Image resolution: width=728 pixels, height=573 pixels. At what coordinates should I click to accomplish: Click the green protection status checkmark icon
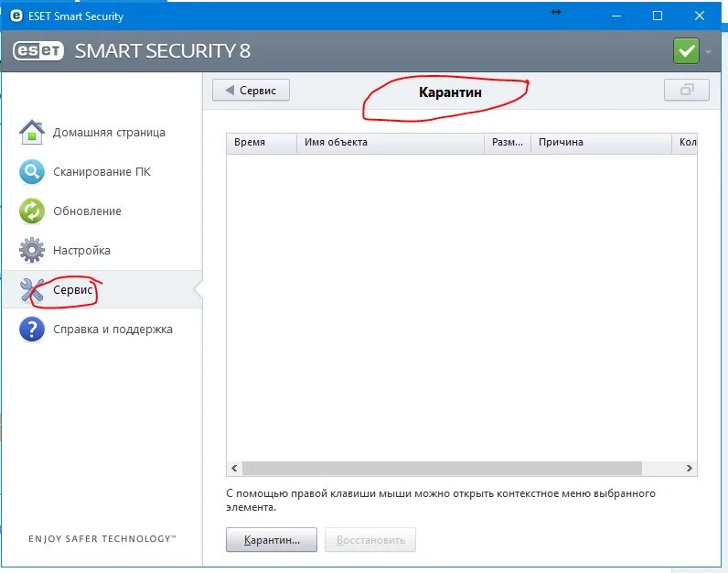pyautogui.click(x=686, y=50)
